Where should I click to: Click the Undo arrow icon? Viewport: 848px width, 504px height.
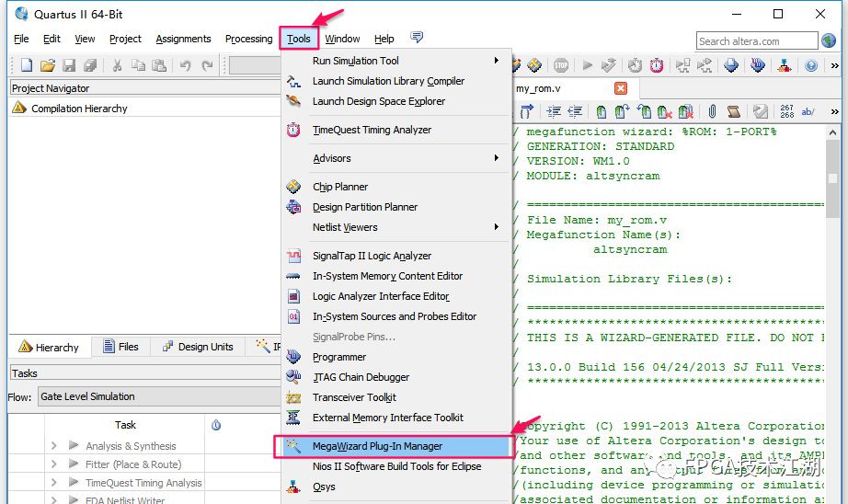point(186,65)
